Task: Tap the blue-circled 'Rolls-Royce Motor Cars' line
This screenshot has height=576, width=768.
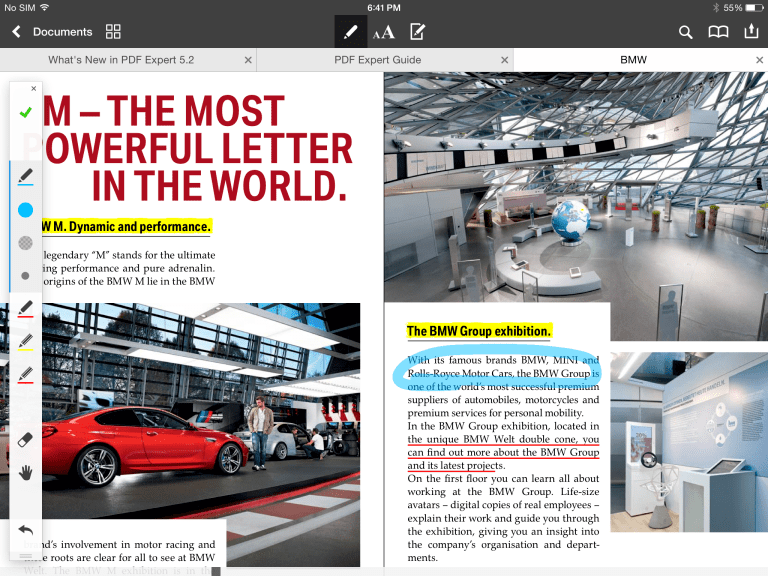Action: pyautogui.click(x=503, y=373)
